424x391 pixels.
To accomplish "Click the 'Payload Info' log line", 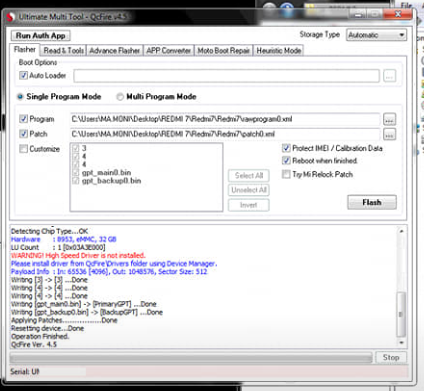I will click(x=109, y=272).
